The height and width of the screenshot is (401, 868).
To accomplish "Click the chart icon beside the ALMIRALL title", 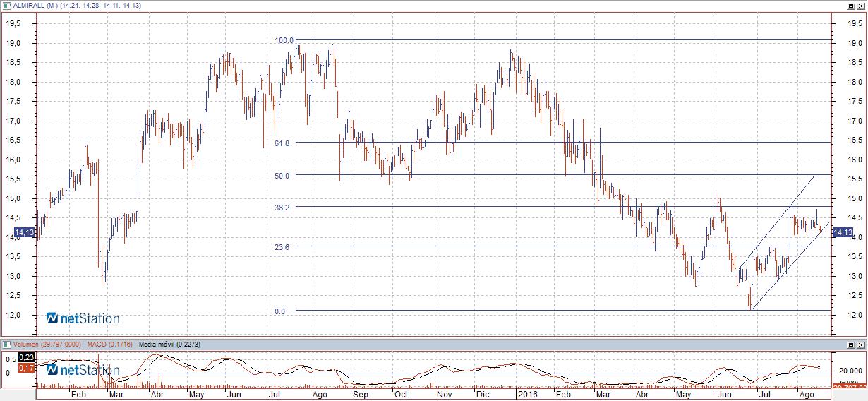I will point(6,5).
